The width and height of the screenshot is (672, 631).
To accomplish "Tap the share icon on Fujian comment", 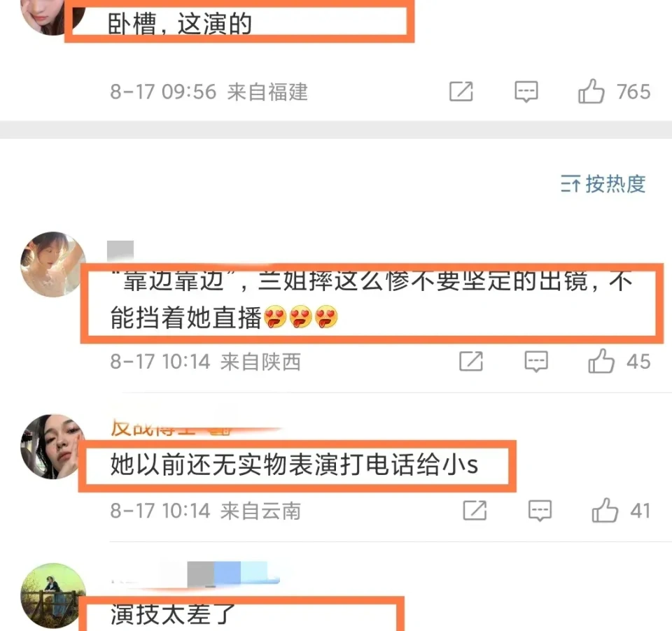I will click(461, 91).
